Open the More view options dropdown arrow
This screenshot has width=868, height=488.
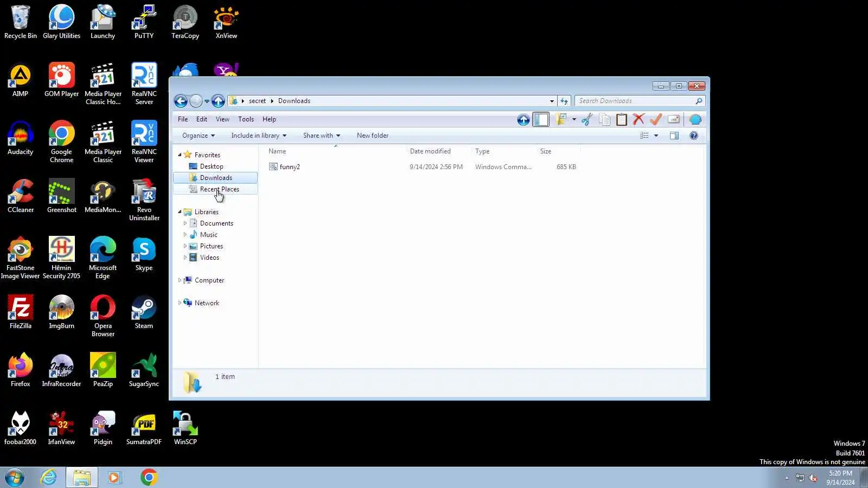click(656, 136)
